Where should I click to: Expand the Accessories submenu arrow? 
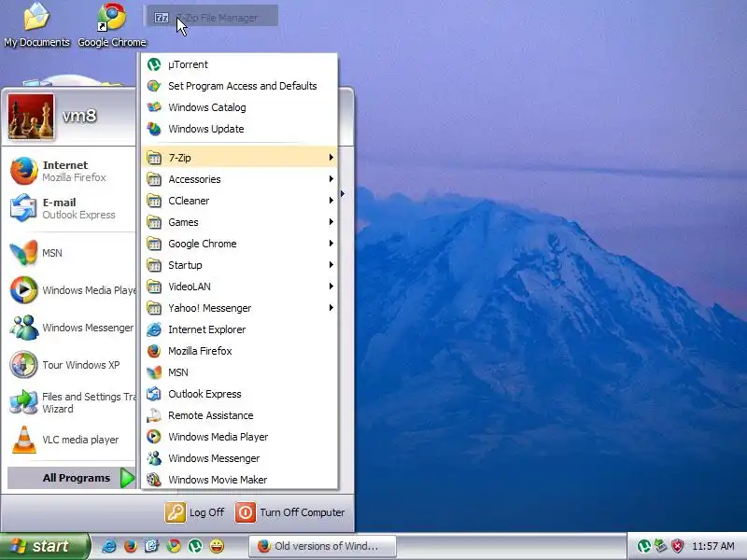(331, 179)
